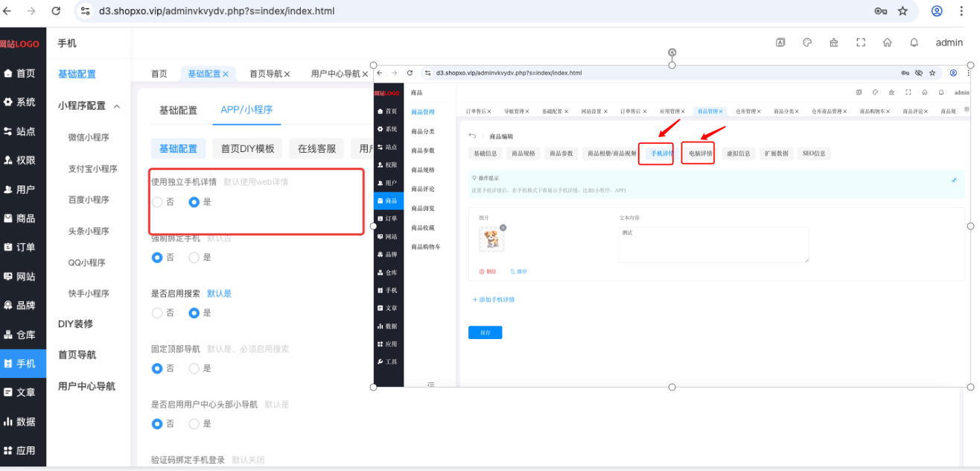Select 否 for 是否启用搜索

(x=157, y=313)
